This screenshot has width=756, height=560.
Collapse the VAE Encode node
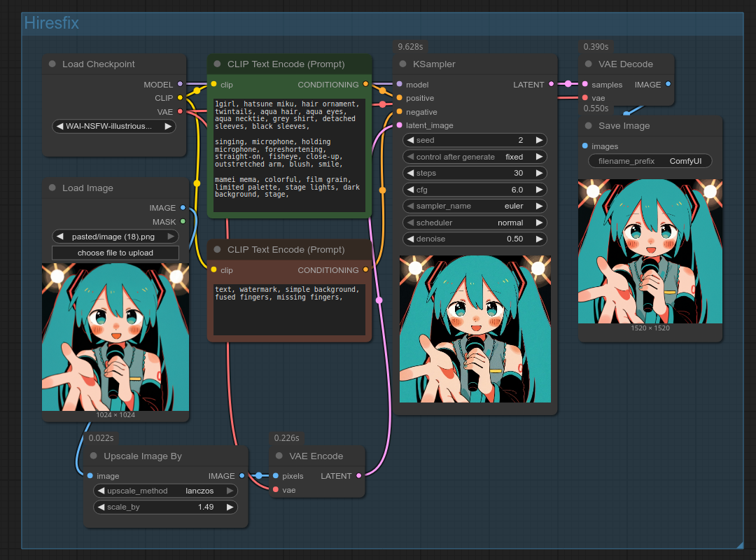tap(279, 455)
